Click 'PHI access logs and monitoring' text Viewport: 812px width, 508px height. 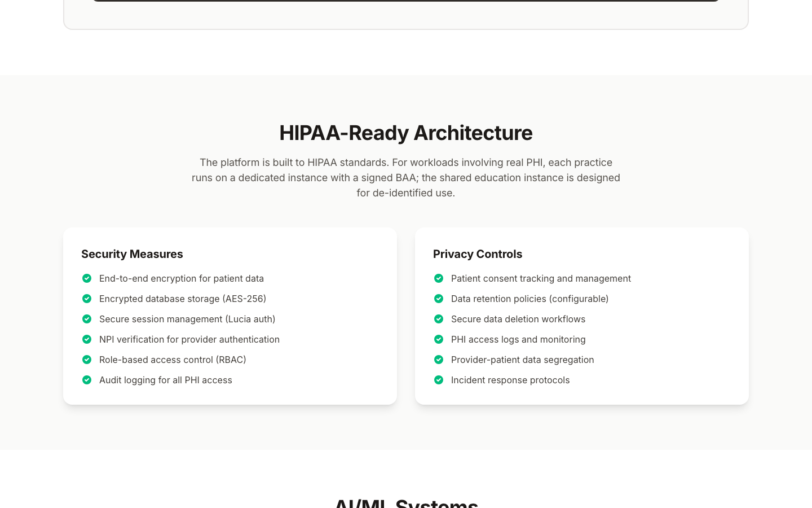[x=518, y=339]
